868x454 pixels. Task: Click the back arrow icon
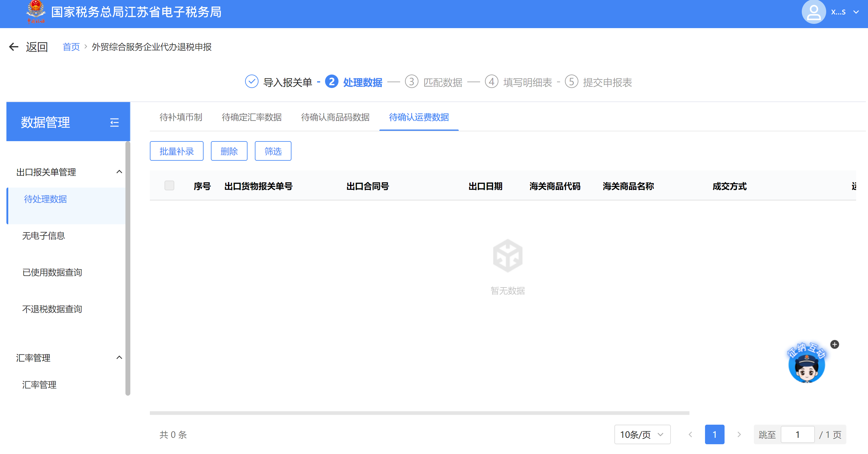pyautogui.click(x=14, y=47)
